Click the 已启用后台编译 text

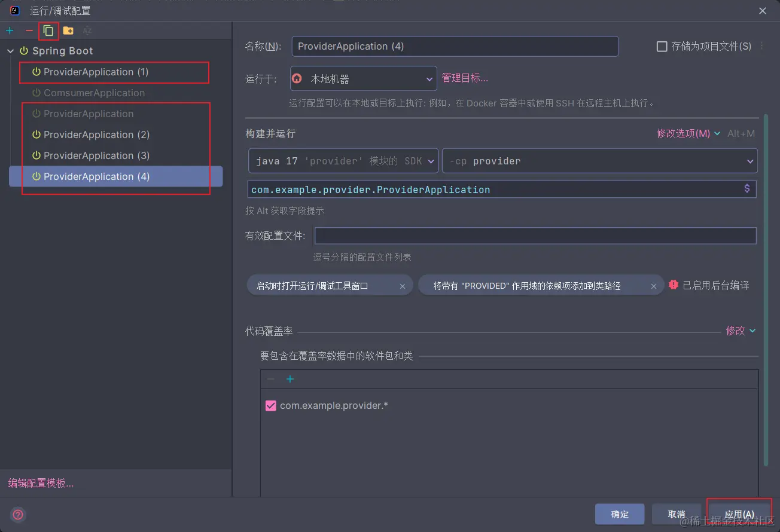pyautogui.click(x=716, y=286)
